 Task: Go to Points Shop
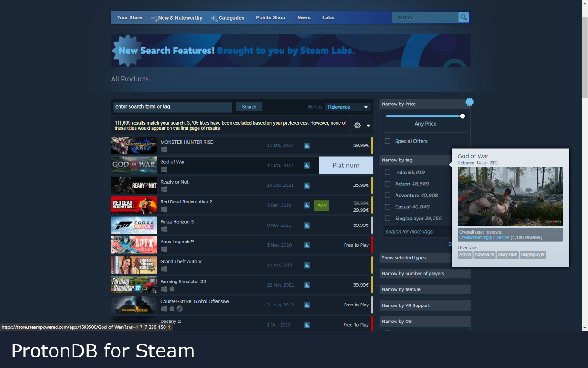coord(271,17)
